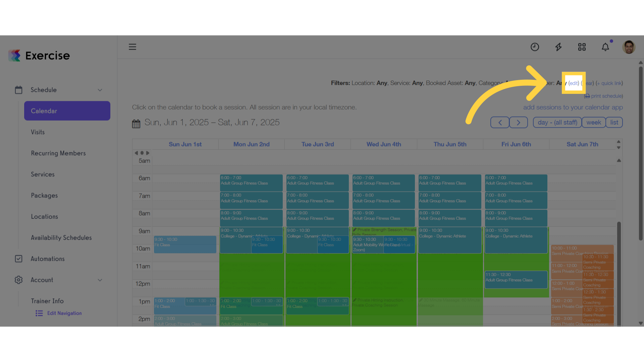Open Recurring Members in sidebar

point(58,153)
